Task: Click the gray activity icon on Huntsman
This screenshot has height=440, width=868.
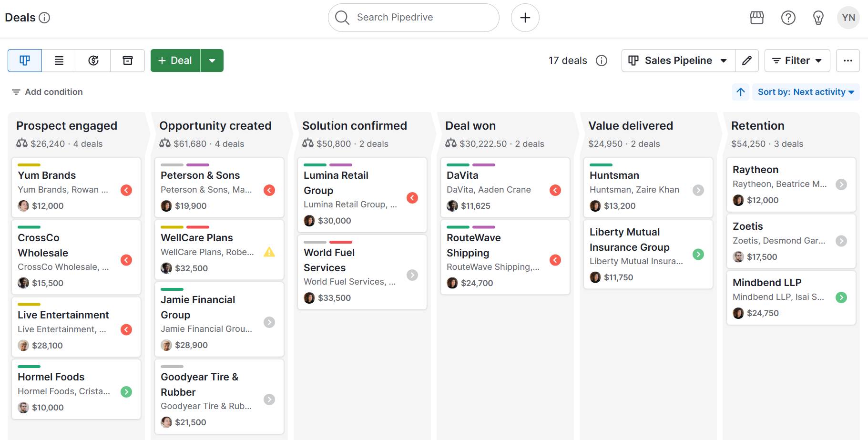Action: (698, 190)
